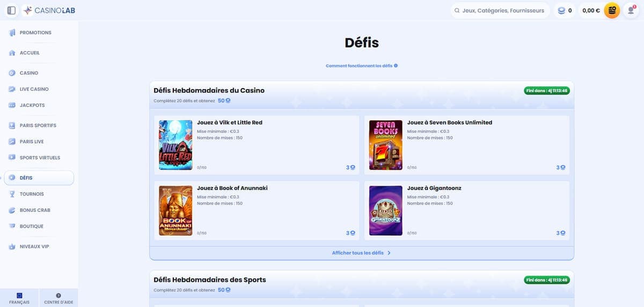
Task: Open the Tournois menu label
Action: (x=32, y=194)
